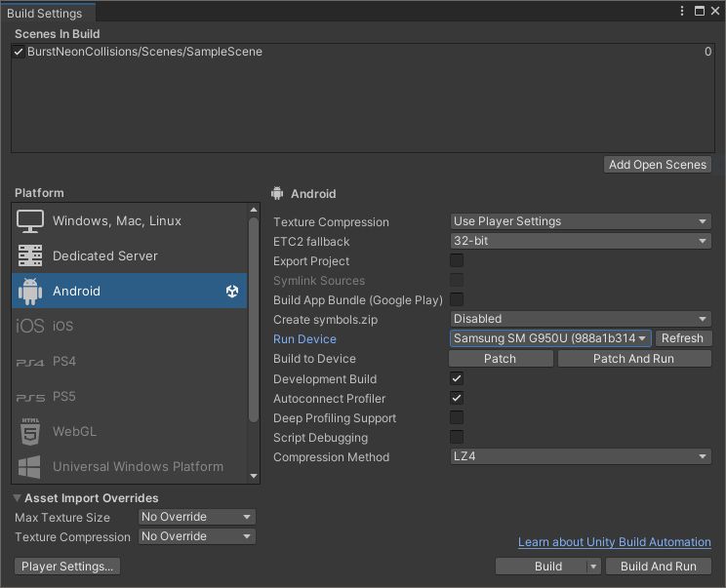Open the Max Texture Size override dropdown

tap(197, 517)
